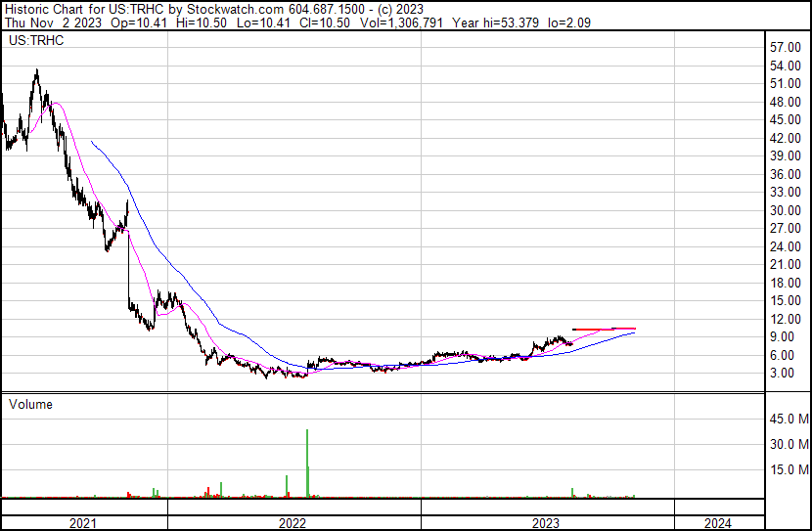
Task: Click the 3.00 price axis label
Action: (782, 374)
